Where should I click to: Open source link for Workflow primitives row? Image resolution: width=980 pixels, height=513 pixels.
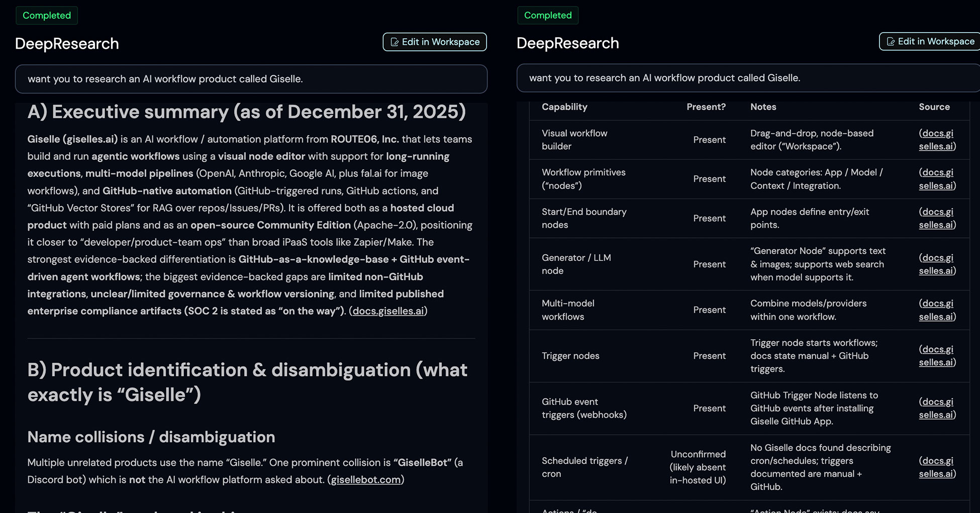937,179
